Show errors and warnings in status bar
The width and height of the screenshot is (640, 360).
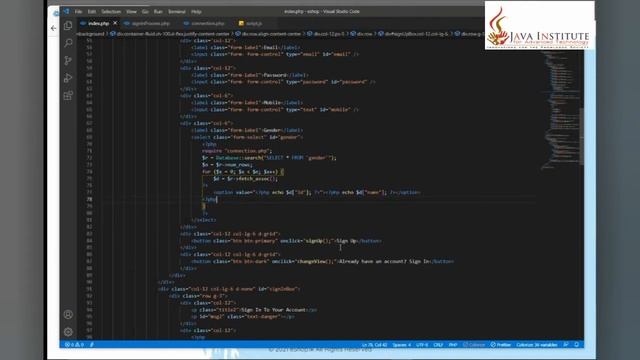click(74, 344)
